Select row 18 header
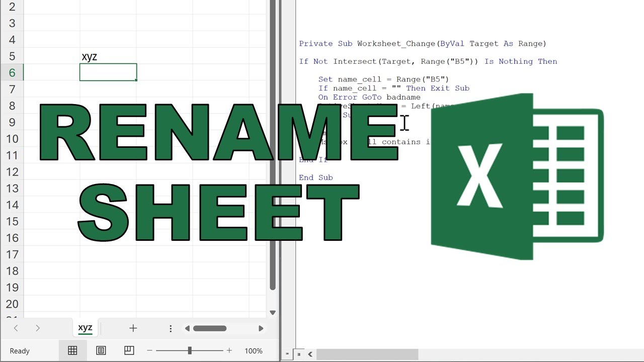The width and height of the screenshot is (644, 362). tap(12, 271)
